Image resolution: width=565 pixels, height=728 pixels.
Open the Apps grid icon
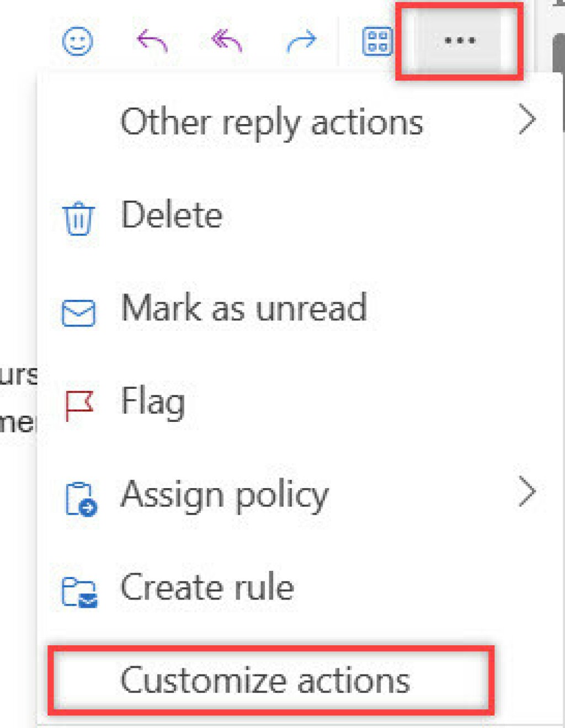[x=377, y=41]
